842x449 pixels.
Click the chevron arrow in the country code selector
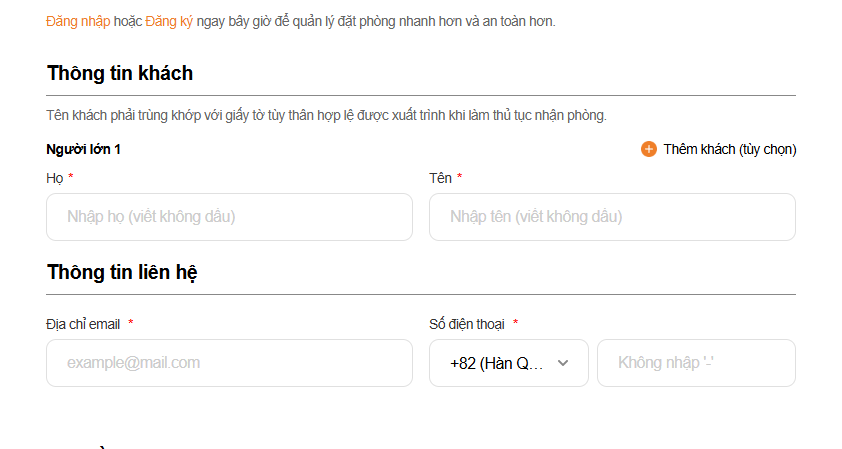(x=563, y=363)
